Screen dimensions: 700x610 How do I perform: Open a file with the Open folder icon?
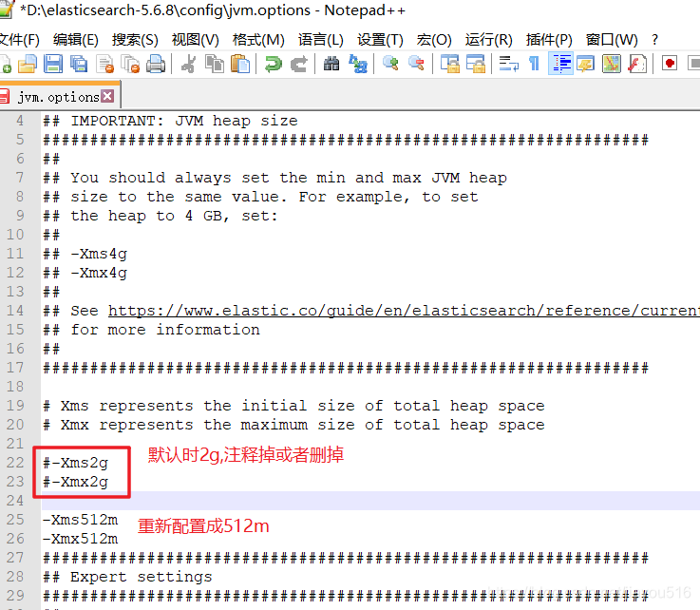click(x=28, y=64)
